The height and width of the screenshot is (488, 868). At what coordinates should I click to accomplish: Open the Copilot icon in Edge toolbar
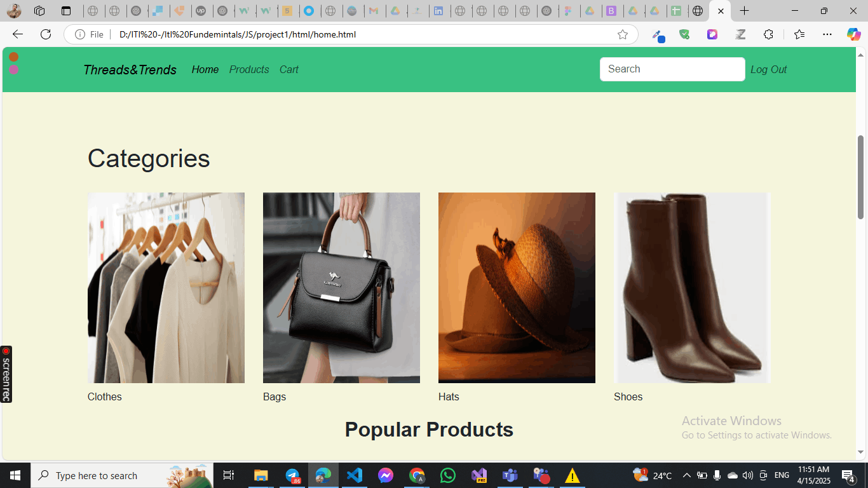pyautogui.click(x=853, y=34)
